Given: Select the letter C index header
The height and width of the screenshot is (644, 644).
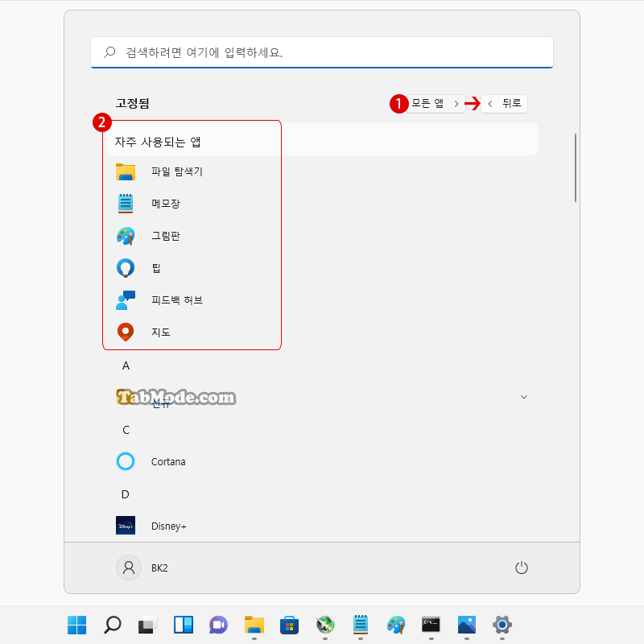Looking at the screenshot, I should [126, 430].
